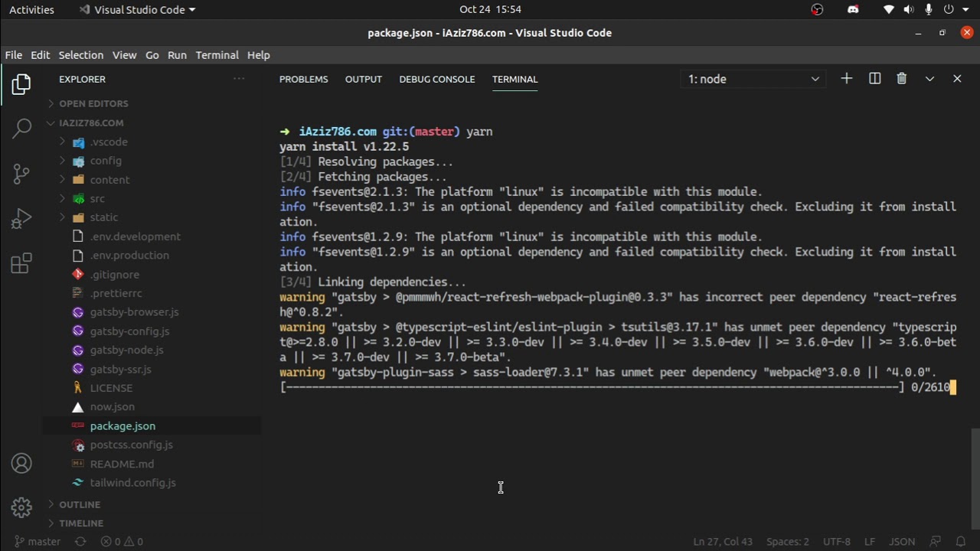Click the microphone tray icon
This screenshot has width=980, height=551.
(929, 10)
